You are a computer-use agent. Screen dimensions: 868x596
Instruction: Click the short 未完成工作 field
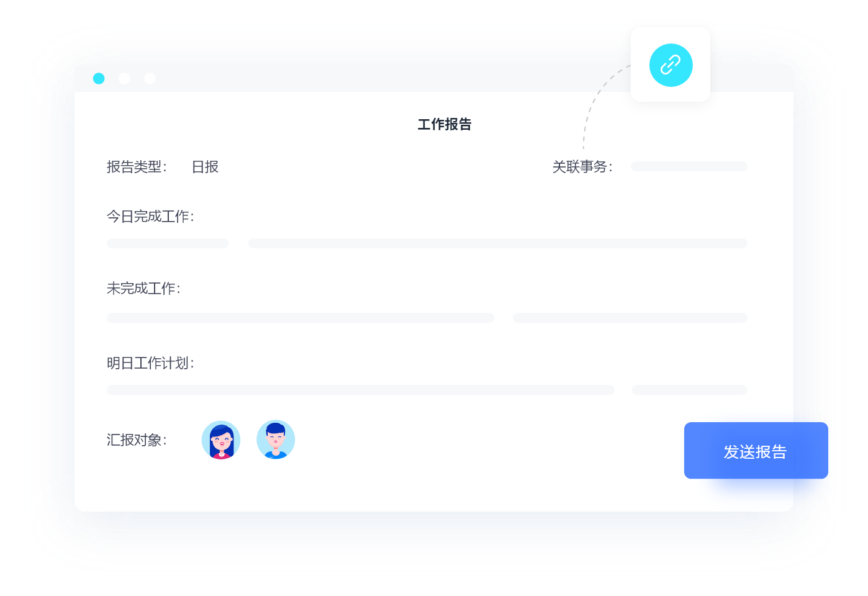click(630, 318)
